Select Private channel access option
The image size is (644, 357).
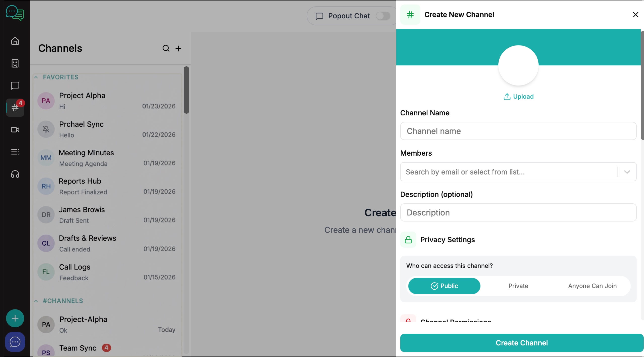pos(518,286)
